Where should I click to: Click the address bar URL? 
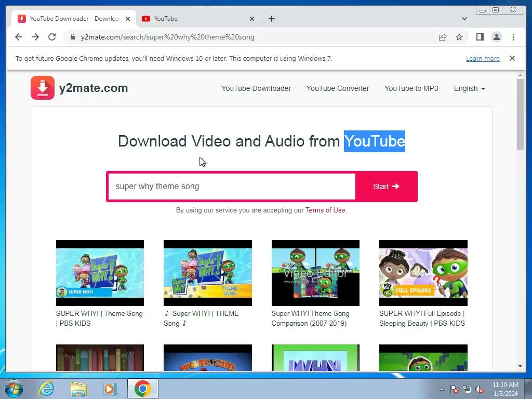[x=168, y=37]
